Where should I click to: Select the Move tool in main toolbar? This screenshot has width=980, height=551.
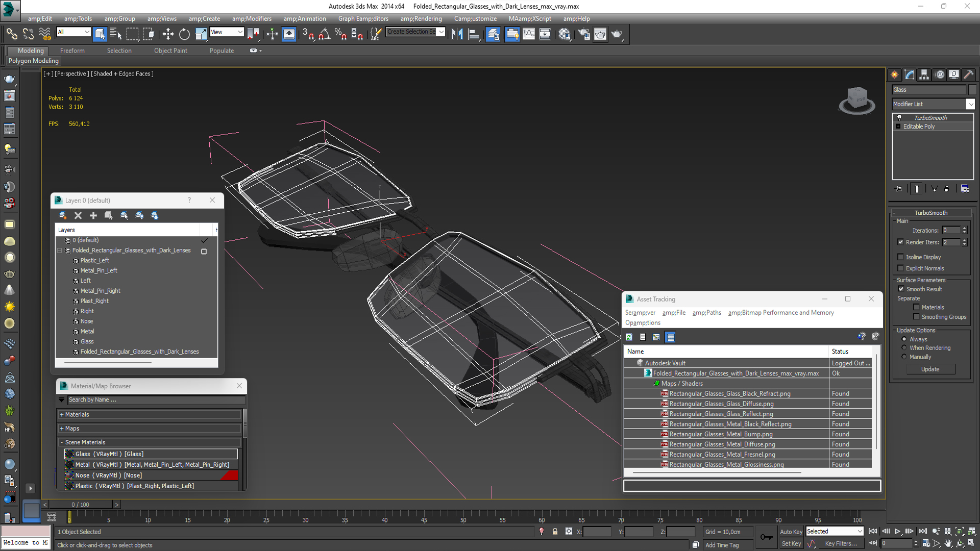click(168, 34)
